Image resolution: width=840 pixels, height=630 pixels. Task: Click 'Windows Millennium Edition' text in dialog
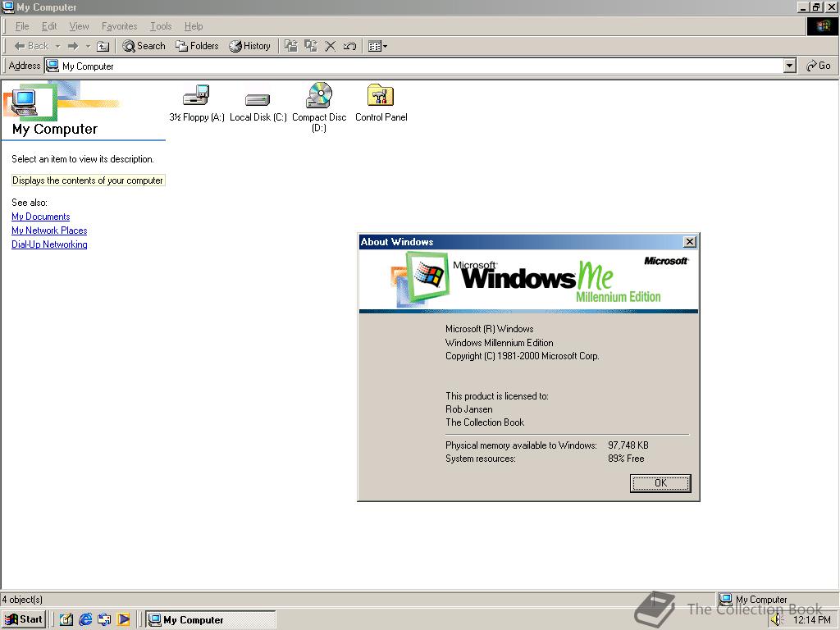pyautogui.click(x=500, y=343)
